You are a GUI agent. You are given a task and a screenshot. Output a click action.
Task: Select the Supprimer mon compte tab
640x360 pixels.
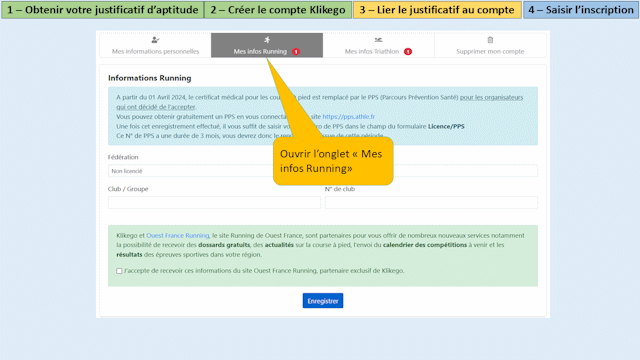pyautogui.click(x=490, y=45)
